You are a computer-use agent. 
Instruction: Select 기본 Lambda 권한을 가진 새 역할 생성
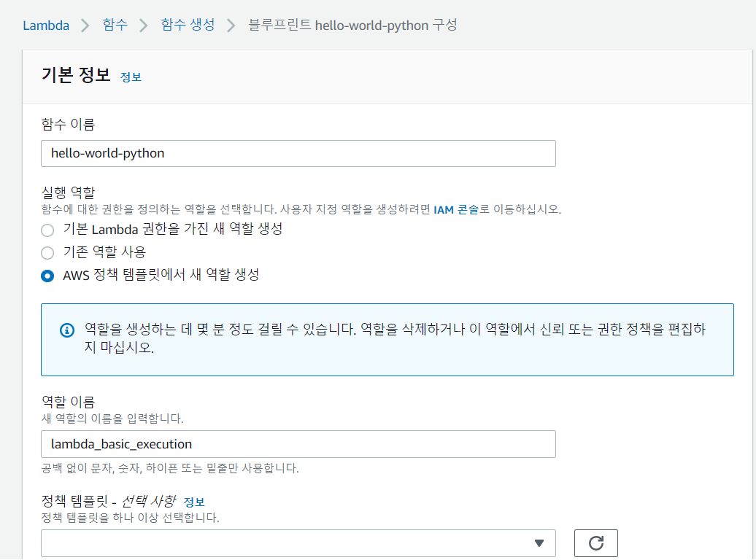[x=47, y=230]
